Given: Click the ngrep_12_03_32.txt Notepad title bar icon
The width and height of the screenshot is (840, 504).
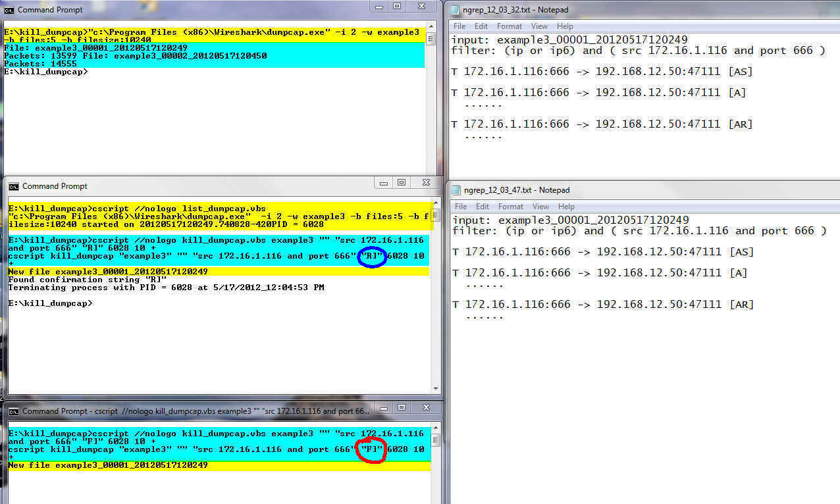Looking at the screenshot, I should coord(456,10).
